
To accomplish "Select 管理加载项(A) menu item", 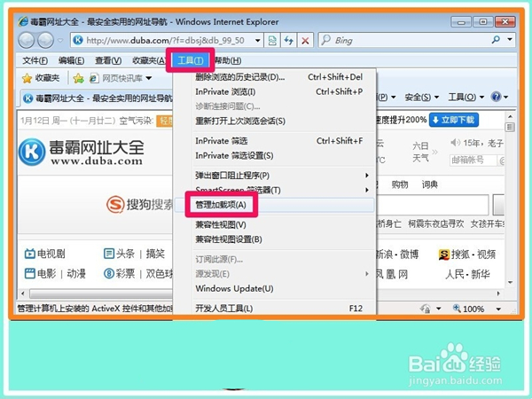I will [x=274, y=205].
